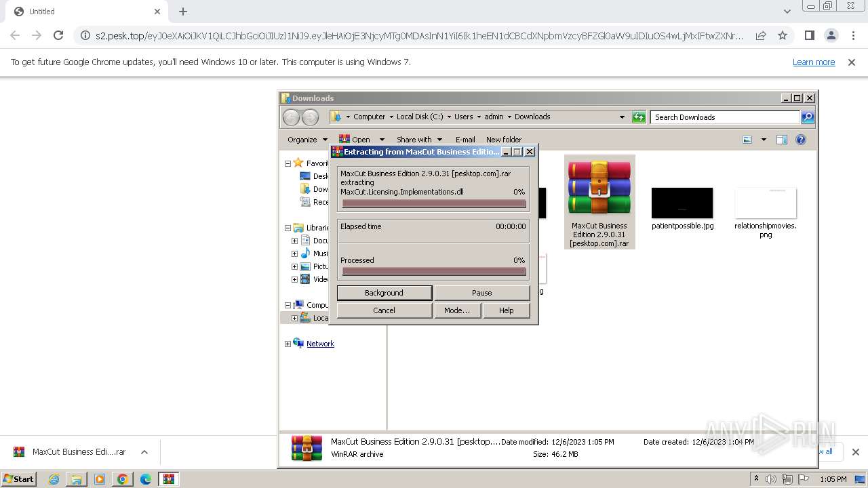Click Open in the Explorer toolbar
This screenshot has height=488, width=868.
coord(355,140)
